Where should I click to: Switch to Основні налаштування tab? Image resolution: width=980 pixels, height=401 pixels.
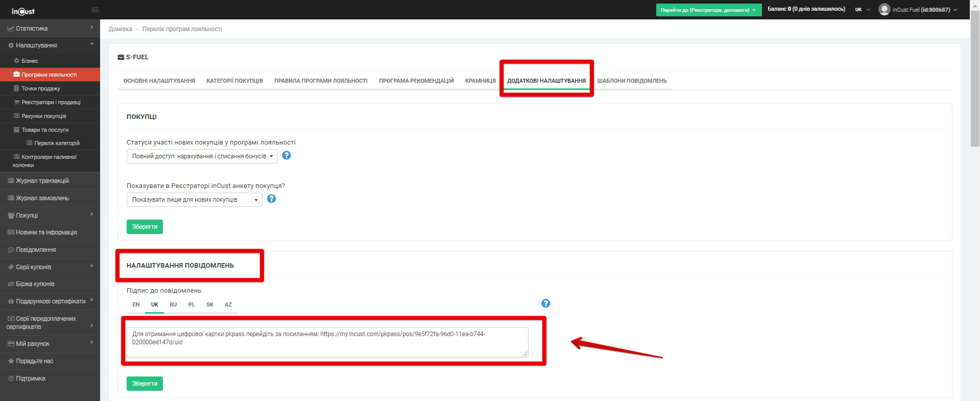159,81
